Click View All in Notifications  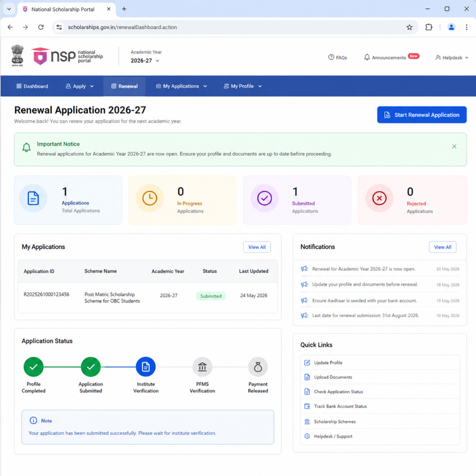pos(443,247)
